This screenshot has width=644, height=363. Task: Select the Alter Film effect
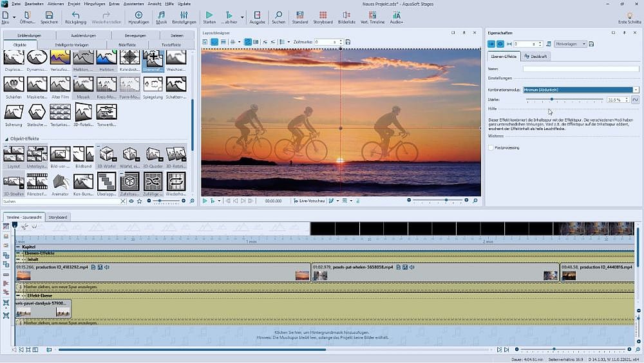coord(61,84)
